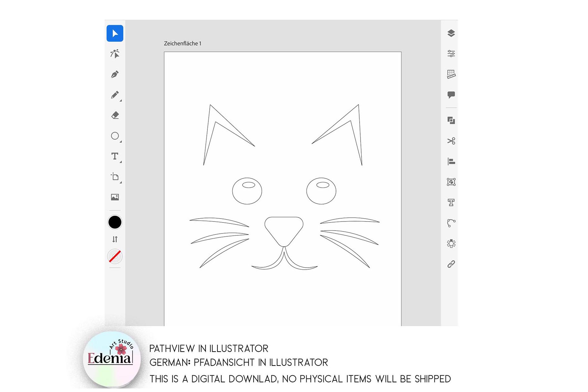Open the Repeat panel
This screenshot has height=392, width=588.
click(451, 243)
